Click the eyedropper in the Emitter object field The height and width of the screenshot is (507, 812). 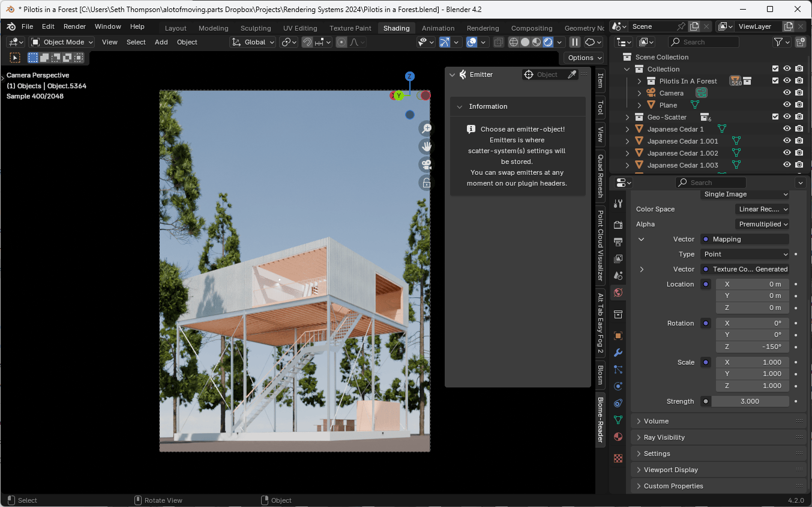point(572,74)
